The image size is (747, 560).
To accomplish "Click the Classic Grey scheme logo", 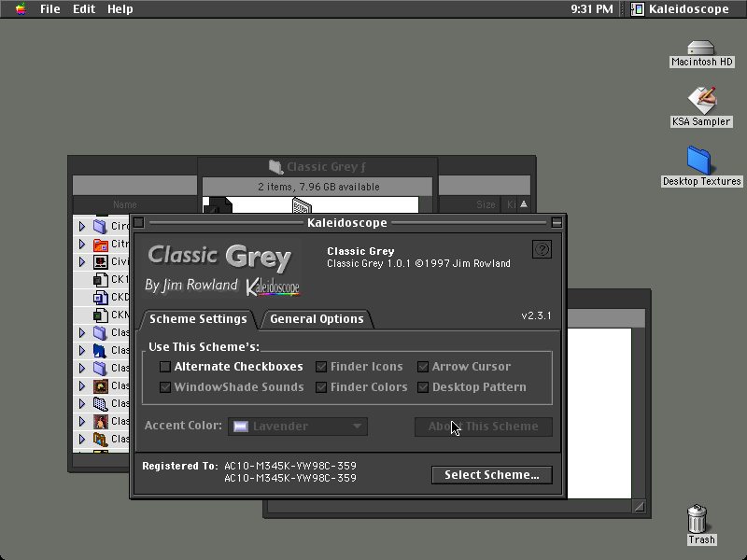I will click(x=221, y=269).
